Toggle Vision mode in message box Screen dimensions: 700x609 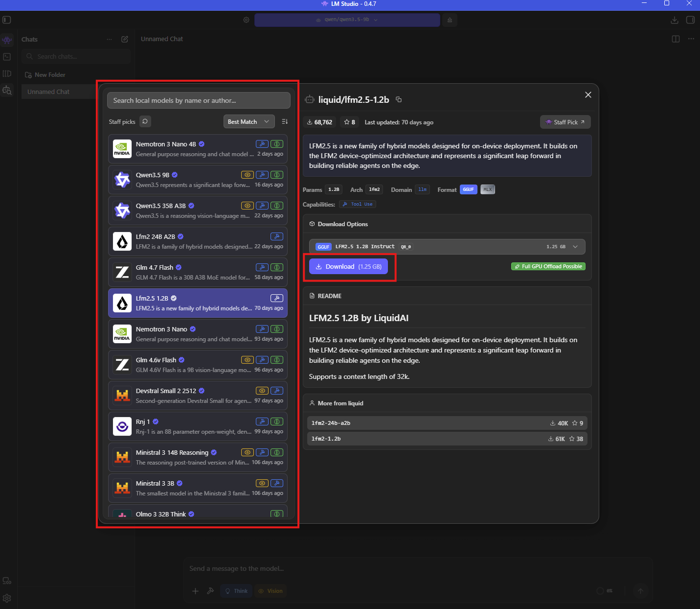click(271, 591)
